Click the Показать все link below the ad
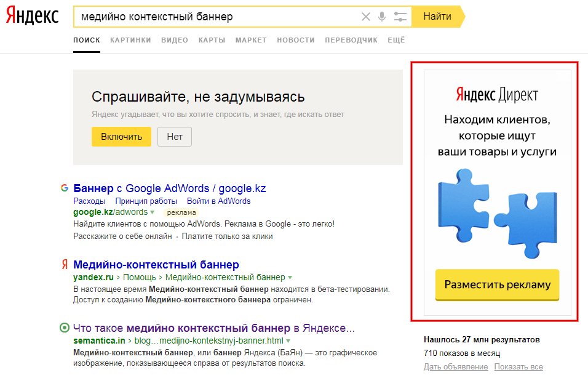Image resolution: width=588 pixels, height=383 pixels. click(518, 366)
